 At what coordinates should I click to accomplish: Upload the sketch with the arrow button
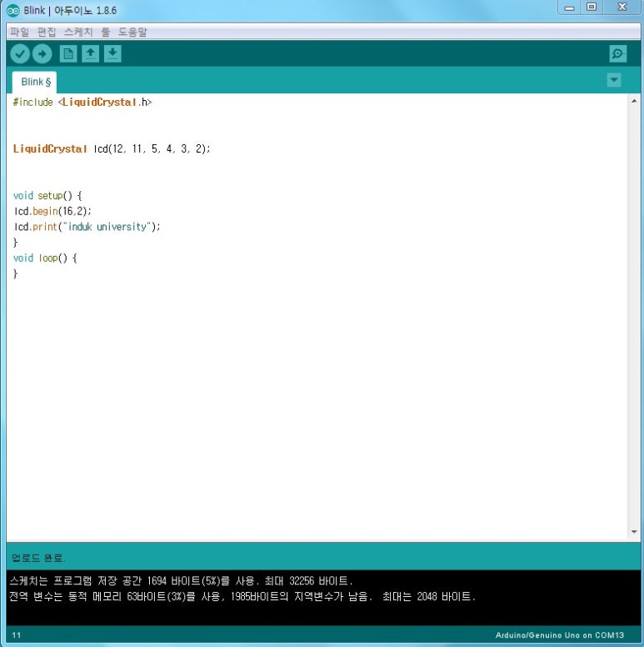42,53
